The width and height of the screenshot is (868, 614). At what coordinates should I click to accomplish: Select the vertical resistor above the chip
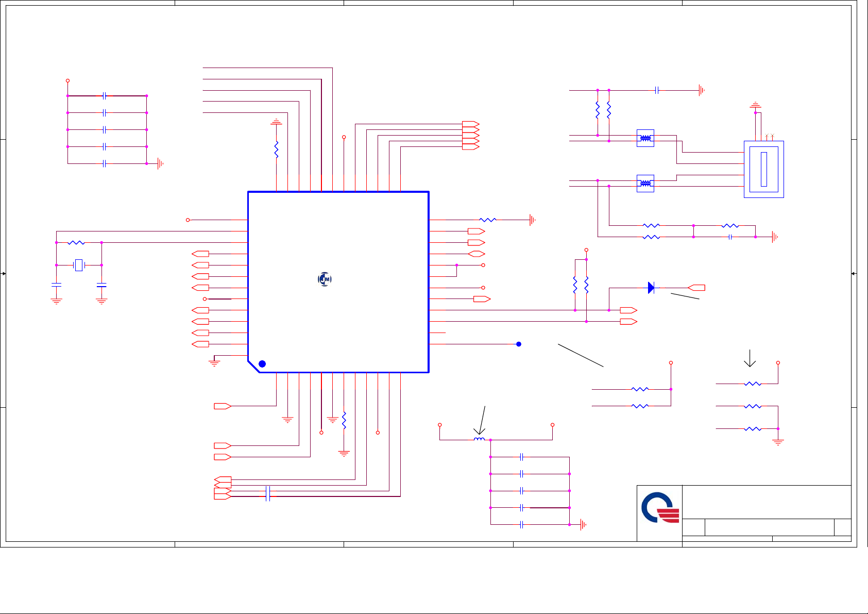tap(277, 150)
